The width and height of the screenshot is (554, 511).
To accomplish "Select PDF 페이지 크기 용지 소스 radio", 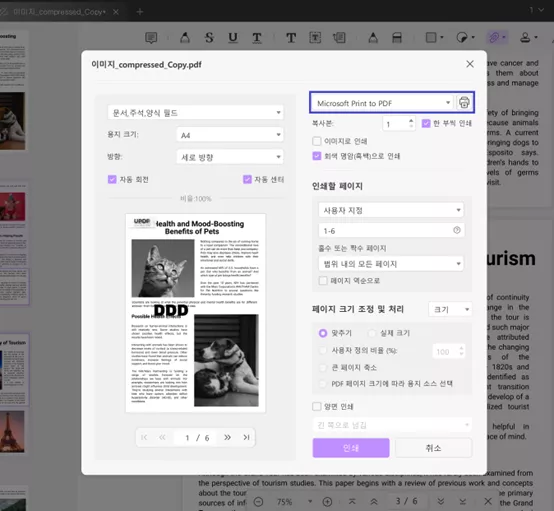I will click(323, 384).
